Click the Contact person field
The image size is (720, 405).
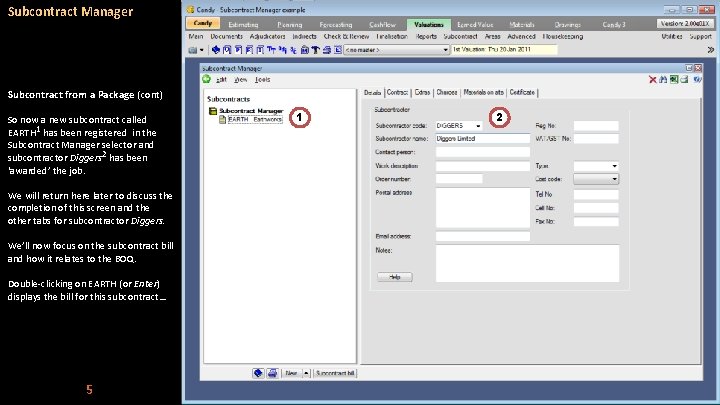483,152
